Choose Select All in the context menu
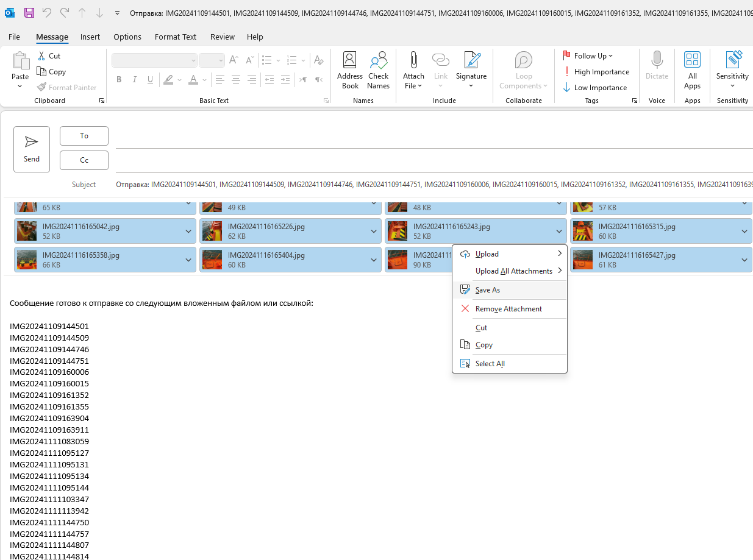The image size is (753, 560). pyautogui.click(x=509, y=364)
